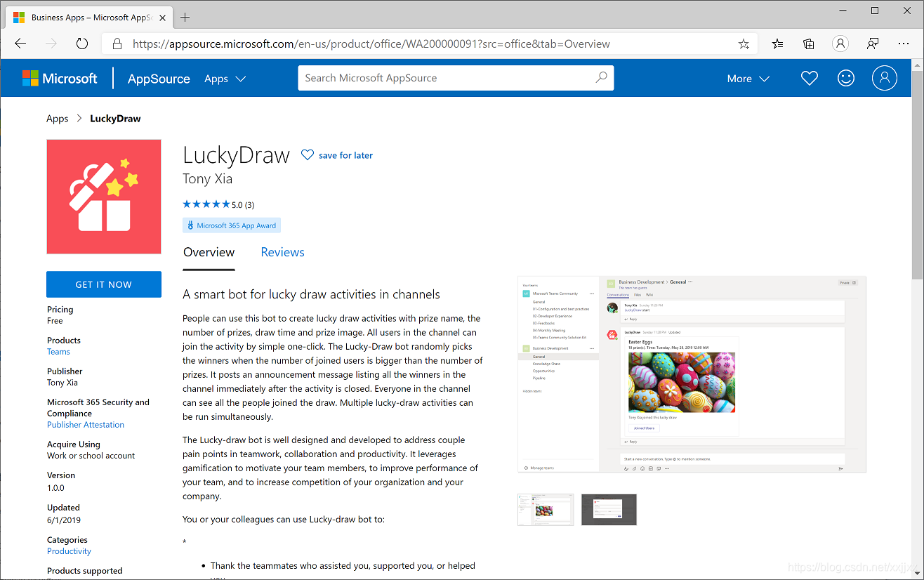The image size is (924, 580).
Task: Open the browser feedback icon
Action: coord(873,44)
